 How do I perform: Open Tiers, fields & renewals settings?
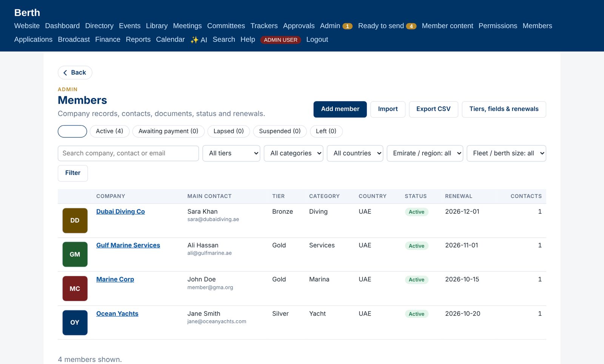(504, 109)
